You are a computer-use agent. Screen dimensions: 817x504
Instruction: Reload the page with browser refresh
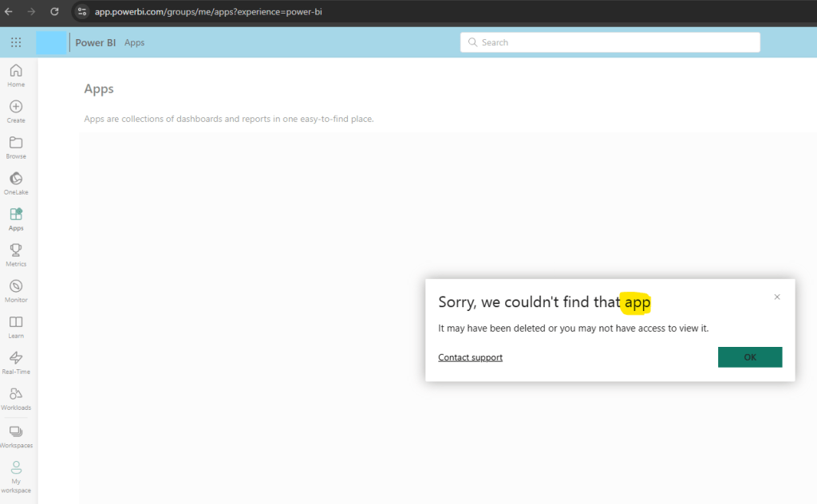(54, 12)
